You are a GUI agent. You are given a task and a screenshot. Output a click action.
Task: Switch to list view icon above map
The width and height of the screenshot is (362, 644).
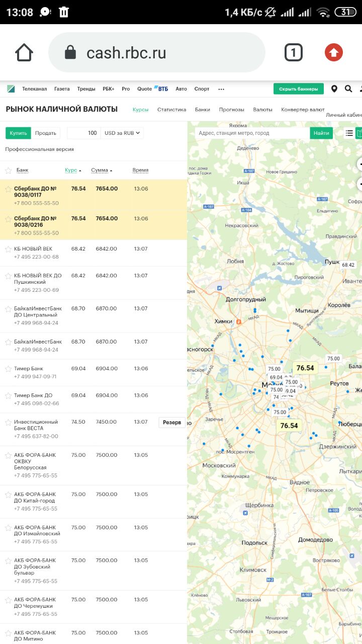pos(349,133)
